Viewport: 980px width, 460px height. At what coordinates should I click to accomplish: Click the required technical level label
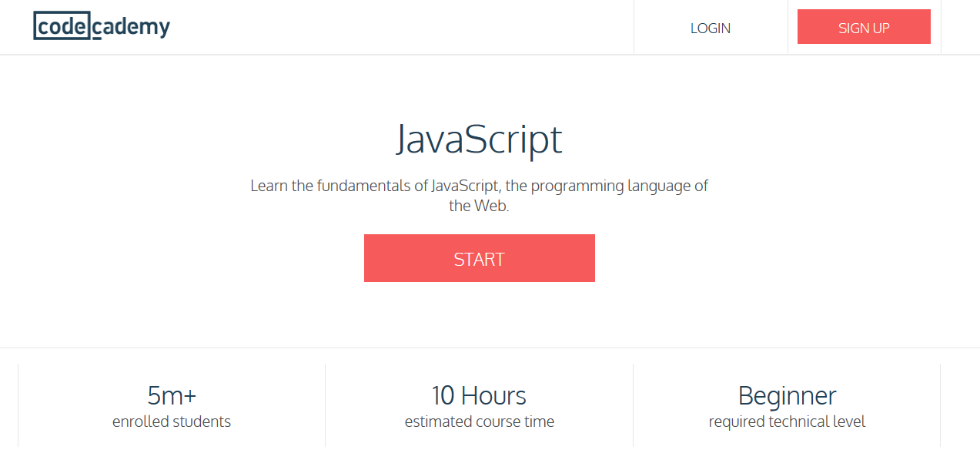[787, 421]
